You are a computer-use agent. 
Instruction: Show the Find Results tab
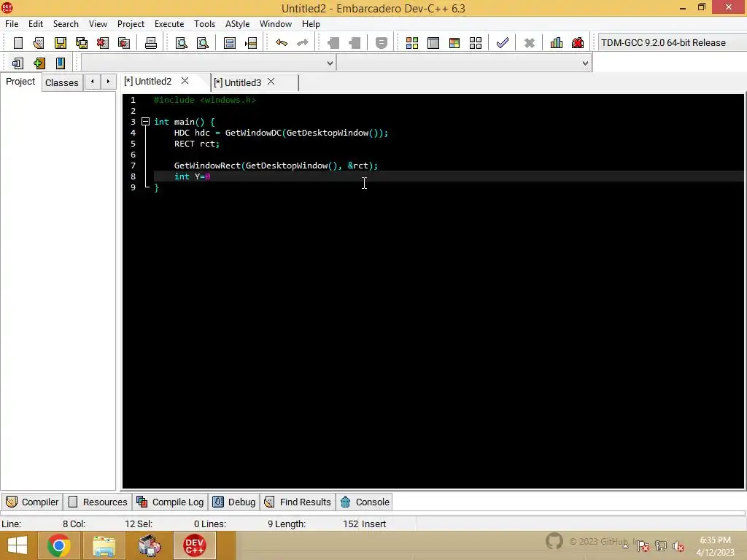[298, 502]
